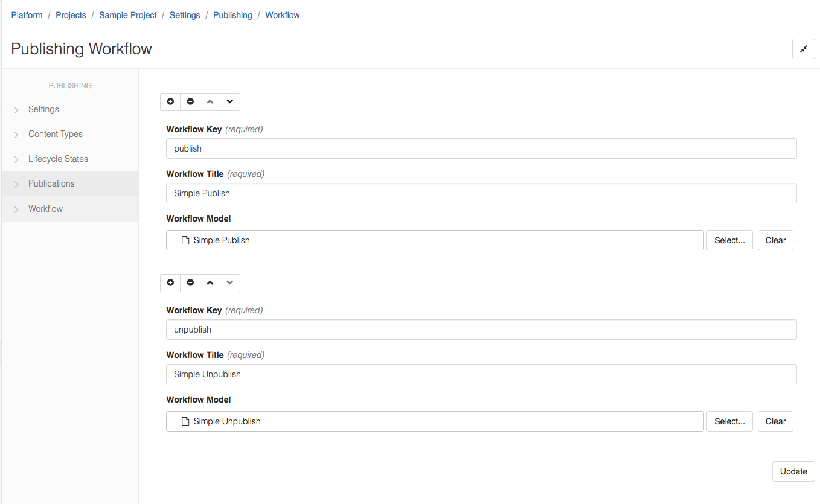Image resolution: width=820 pixels, height=504 pixels.
Task: Click the Publishing Workflow page heading
Action: tap(82, 49)
